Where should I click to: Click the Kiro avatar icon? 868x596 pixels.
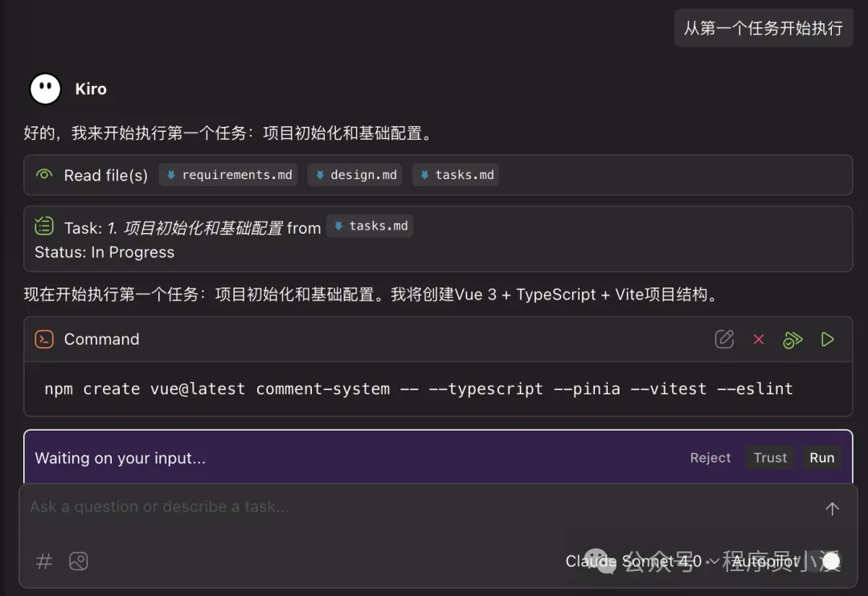[x=44, y=88]
